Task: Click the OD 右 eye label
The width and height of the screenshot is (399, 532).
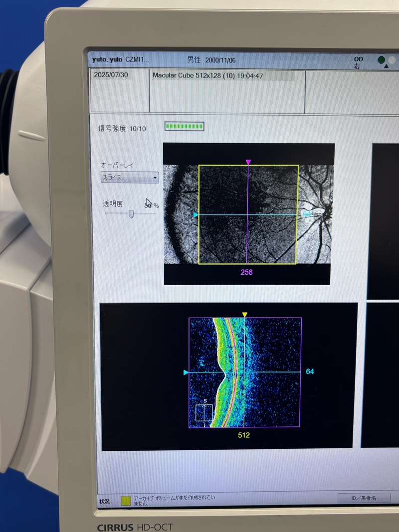Action: pos(358,62)
